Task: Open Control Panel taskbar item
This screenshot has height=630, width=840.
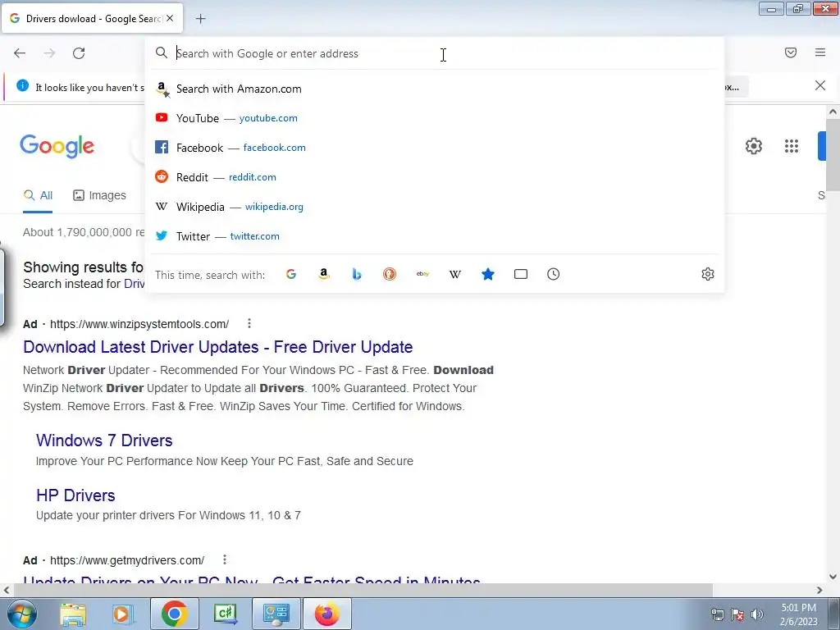Action: tap(276, 614)
